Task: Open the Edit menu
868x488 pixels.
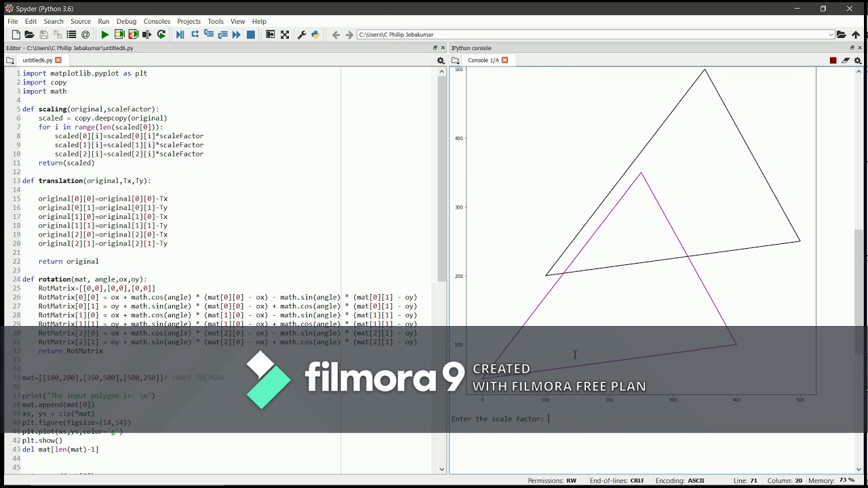Action: [31, 21]
